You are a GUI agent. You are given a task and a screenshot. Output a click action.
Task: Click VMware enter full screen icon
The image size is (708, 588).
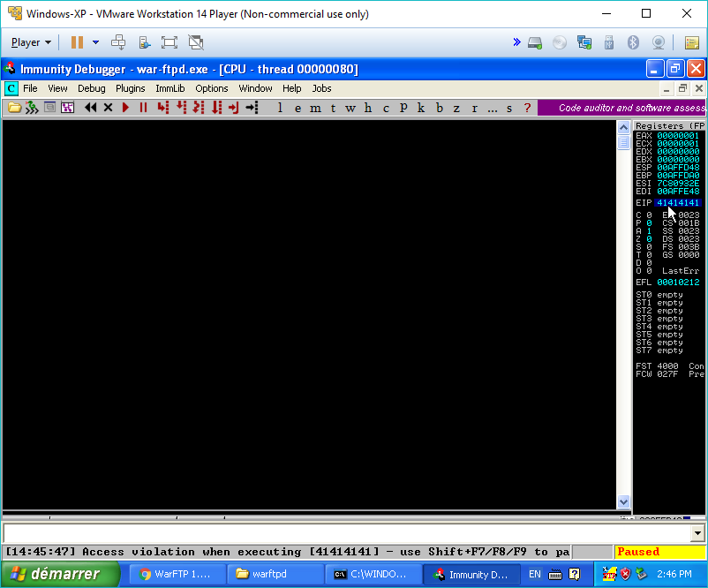[x=169, y=42]
